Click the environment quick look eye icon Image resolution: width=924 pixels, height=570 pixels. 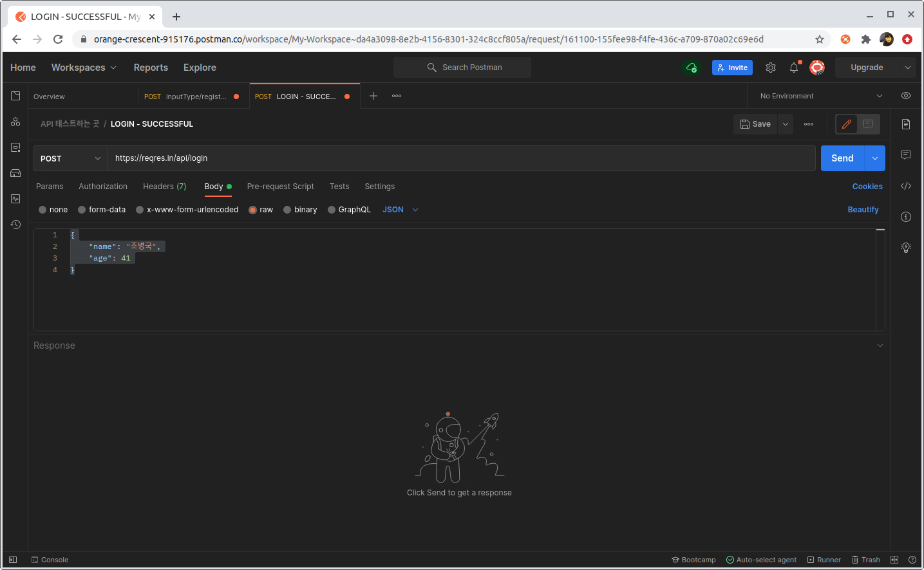[x=906, y=96]
